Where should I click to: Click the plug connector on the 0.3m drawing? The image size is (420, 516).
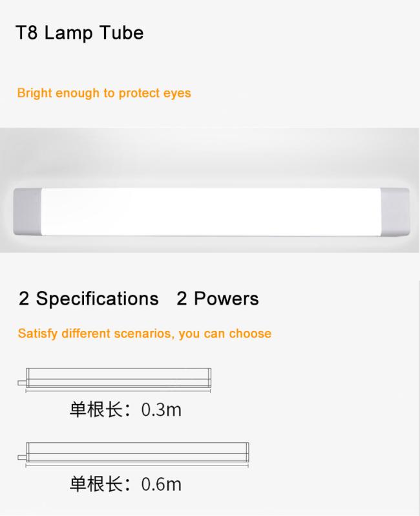click(21, 383)
